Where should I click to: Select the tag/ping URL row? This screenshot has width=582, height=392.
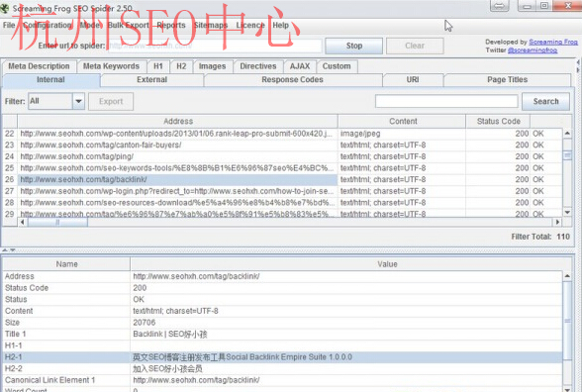tap(177, 156)
